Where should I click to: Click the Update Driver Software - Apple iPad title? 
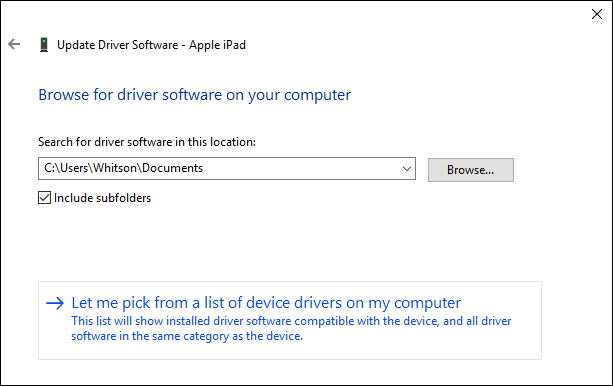151,45
